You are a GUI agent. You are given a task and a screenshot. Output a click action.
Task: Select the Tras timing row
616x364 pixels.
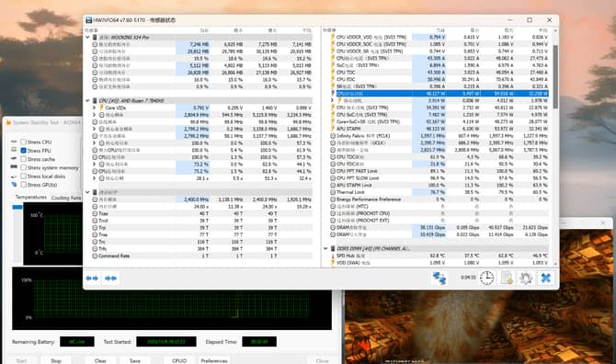pyautogui.click(x=201, y=234)
